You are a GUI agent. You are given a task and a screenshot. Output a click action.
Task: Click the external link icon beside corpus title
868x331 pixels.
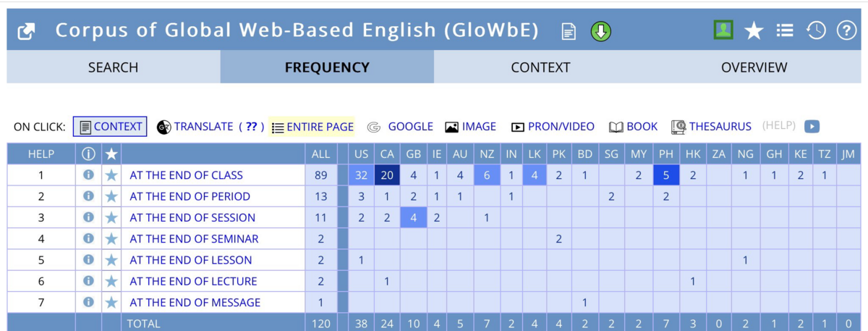(x=27, y=31)
